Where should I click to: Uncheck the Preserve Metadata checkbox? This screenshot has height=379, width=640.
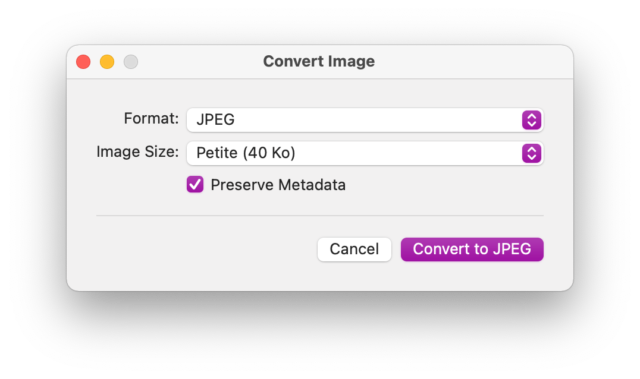tap(195, 184)
